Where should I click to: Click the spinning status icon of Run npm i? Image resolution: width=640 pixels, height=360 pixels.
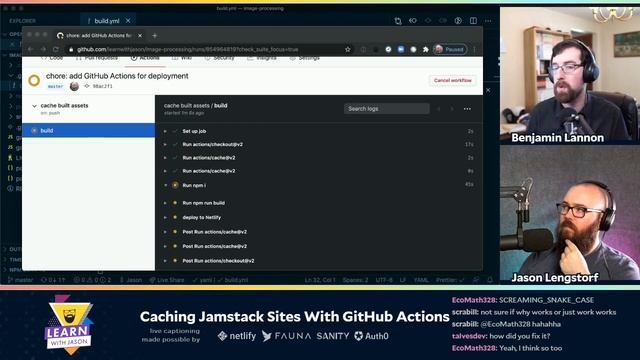coord(175,185)
